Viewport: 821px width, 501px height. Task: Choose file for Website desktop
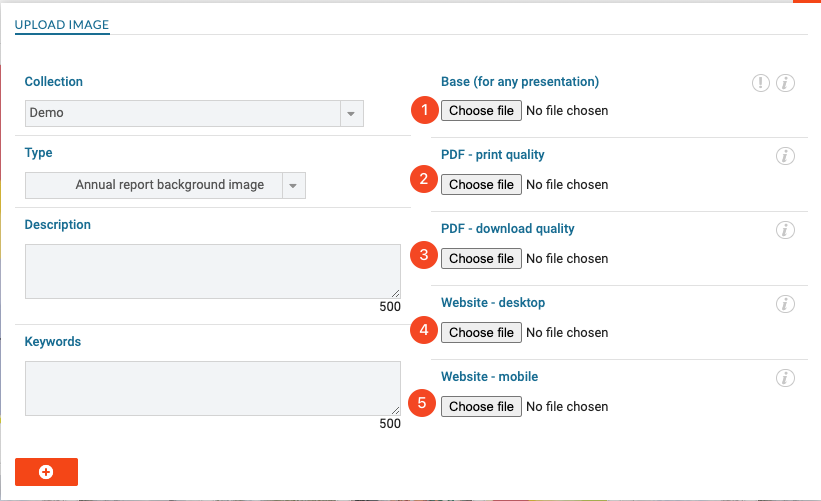coord(481,332)
